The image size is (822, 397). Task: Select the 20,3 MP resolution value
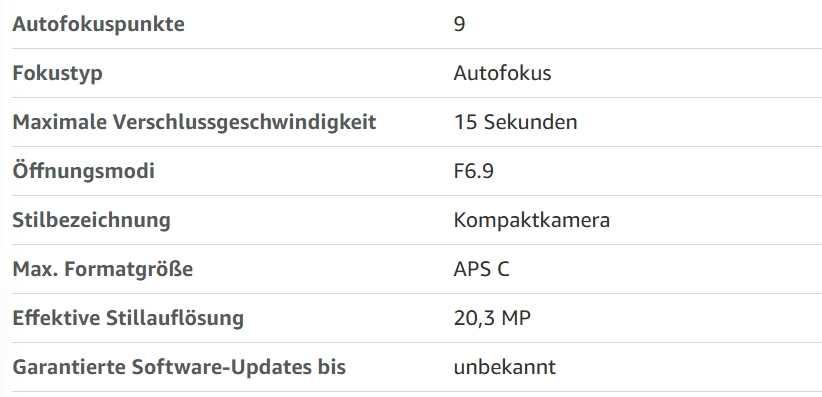click(x=492, y=318)
